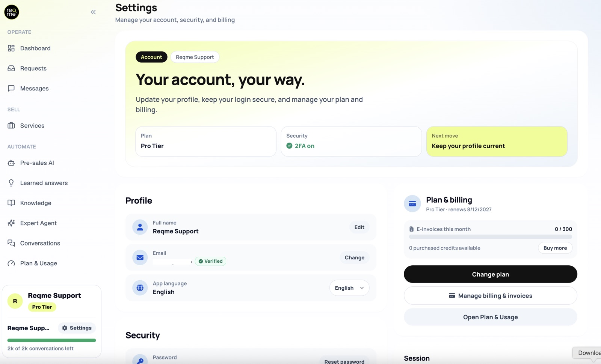Click 'Pro Tier · renews 8/12/2027' text

tap(459, 209)
